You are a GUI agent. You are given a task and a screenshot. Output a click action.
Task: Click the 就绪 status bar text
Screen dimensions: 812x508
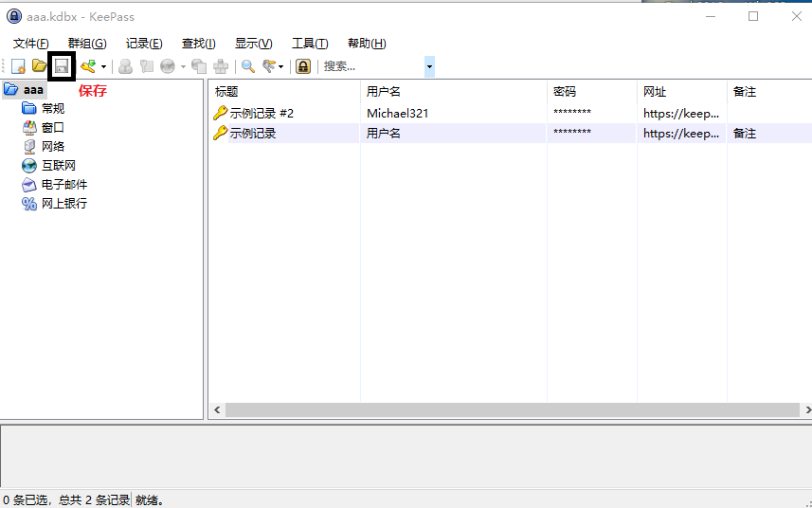150,500
